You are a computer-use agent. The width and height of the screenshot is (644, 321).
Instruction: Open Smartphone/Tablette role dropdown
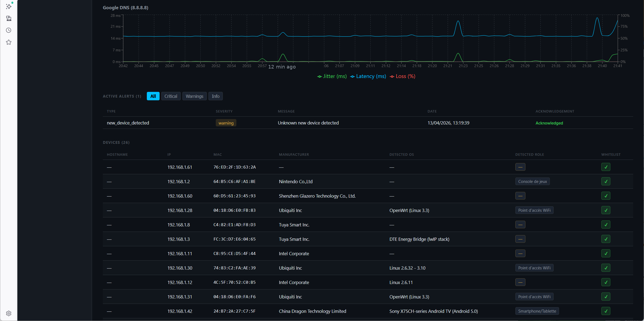click(537, 311)
